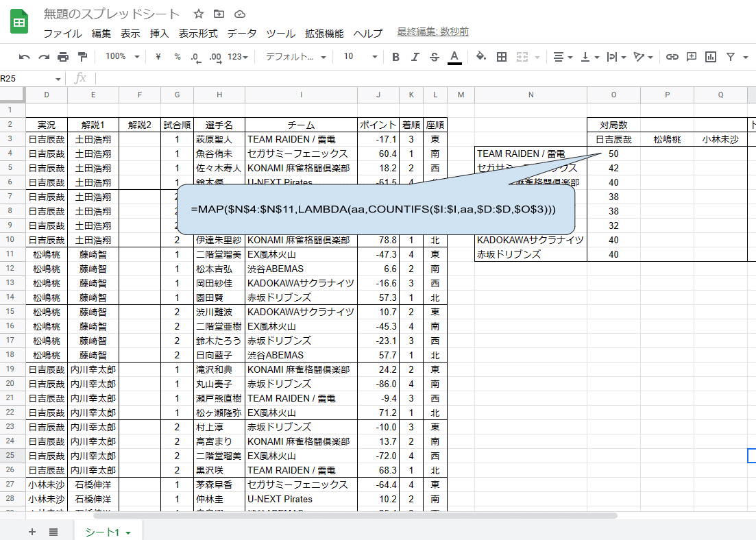This screenshot has width=756, height=540.
Task: Open the name box dropdown arrow
Action: pyautogui.click(x=58, y=79)
